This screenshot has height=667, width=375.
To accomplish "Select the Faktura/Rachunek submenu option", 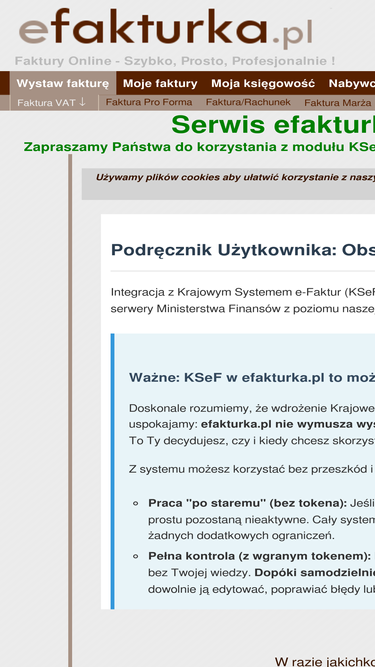I will click(x=248, y=102).
